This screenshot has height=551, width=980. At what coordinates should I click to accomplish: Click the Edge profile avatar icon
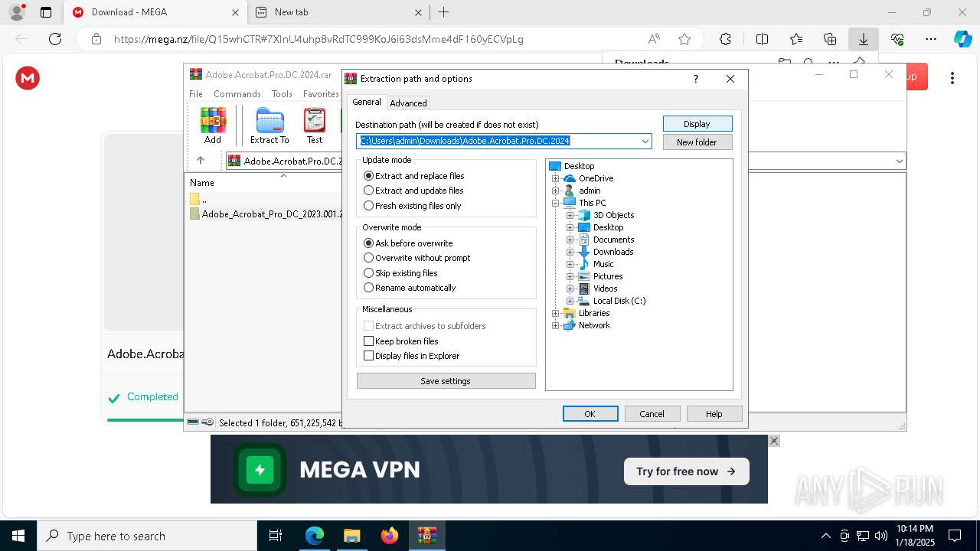click(17, 12)
